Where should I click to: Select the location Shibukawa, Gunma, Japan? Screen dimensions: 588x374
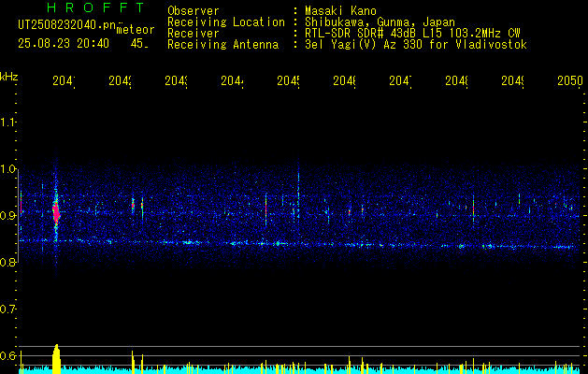click(x=380, y=22)
